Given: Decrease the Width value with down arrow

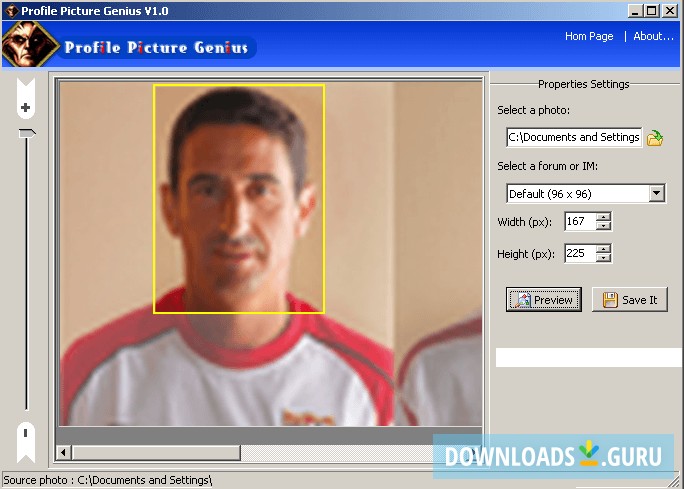Looking at the screenshot, I should pyautogui.click(x=603, y=226).
